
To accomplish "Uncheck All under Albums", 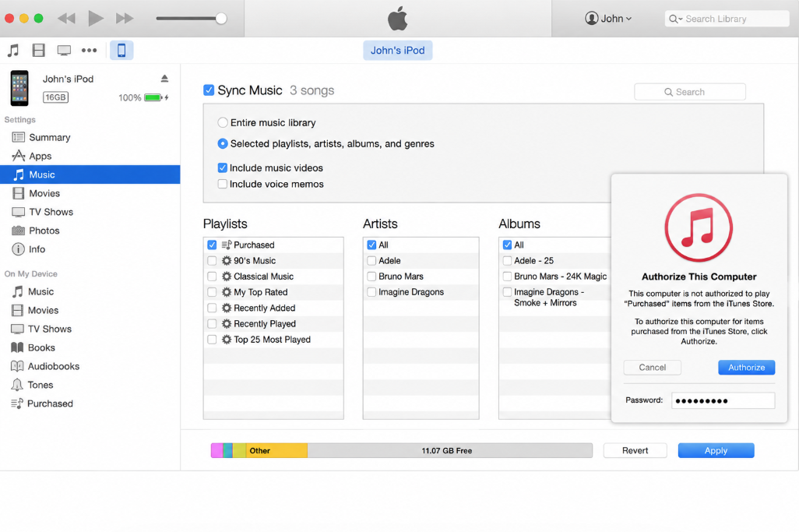I will tap(507, 245).
